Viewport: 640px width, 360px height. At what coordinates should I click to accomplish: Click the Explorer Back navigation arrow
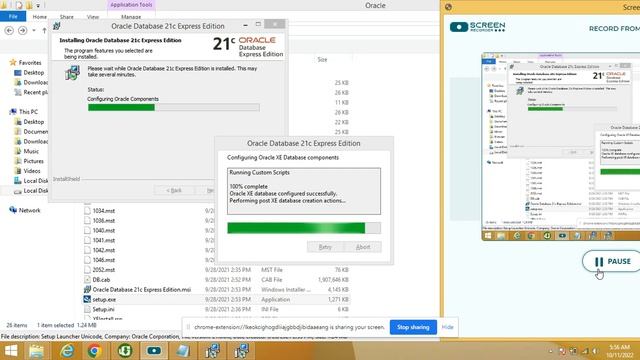pos(9,30)
